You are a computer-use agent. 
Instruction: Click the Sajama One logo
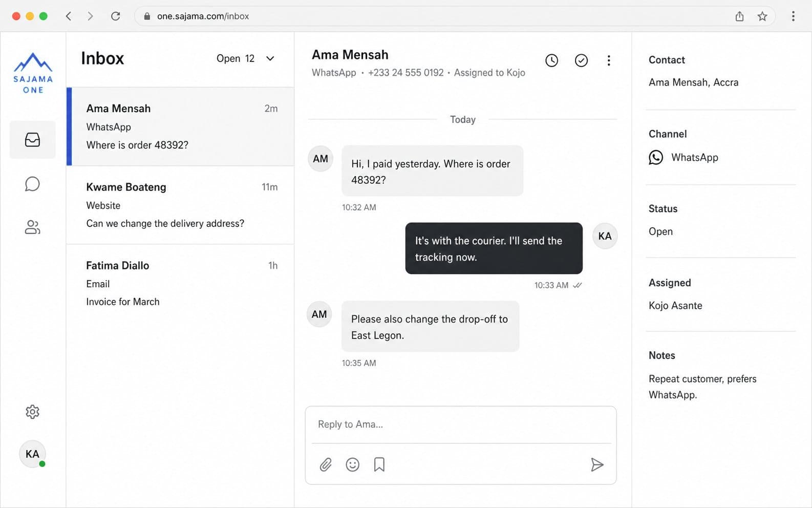pos(33,73)
